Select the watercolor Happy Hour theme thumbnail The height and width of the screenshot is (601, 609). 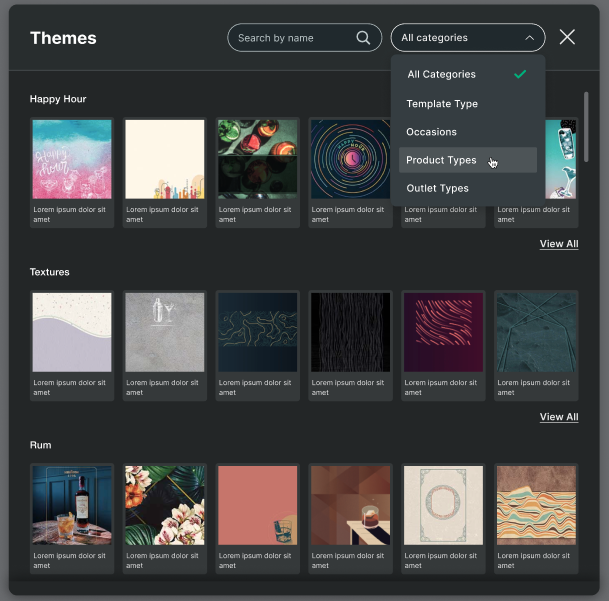click(x=72, y=160)
